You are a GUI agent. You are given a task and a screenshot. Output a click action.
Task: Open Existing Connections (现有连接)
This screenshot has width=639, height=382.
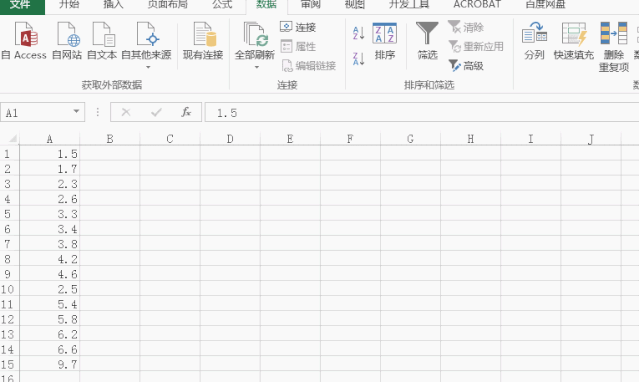203,41
